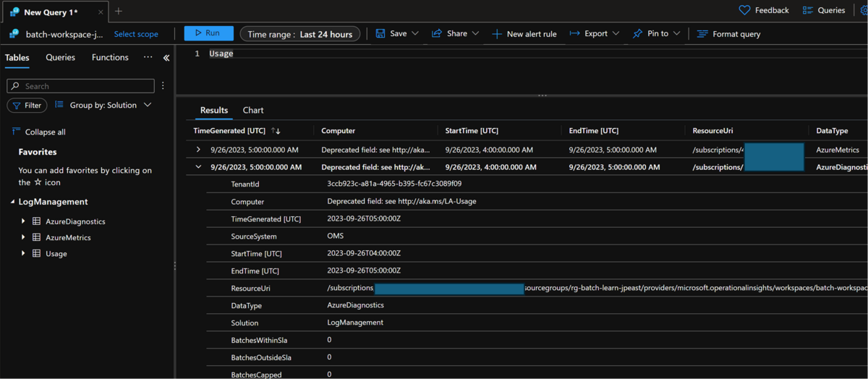Click the AzureMetrics cell in first row
The height and width of the screenshot is (379, 868).
click(838, 150)
